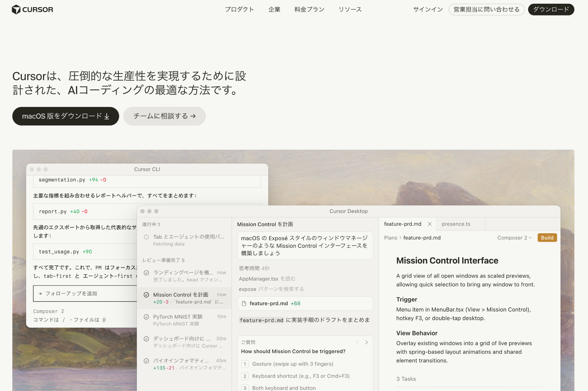Select option 3 Both keyboard and button
588x391 pixels.
[x=283, y=388]
